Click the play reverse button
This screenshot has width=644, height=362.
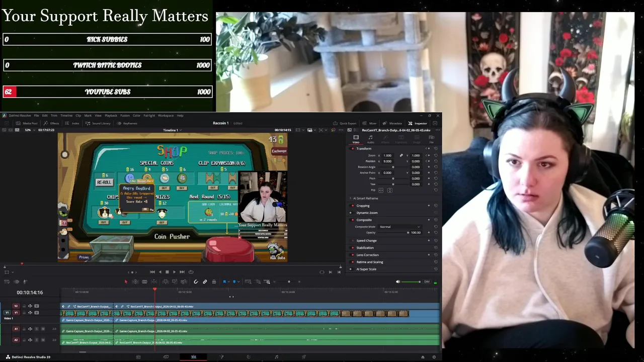pos(160,272)
